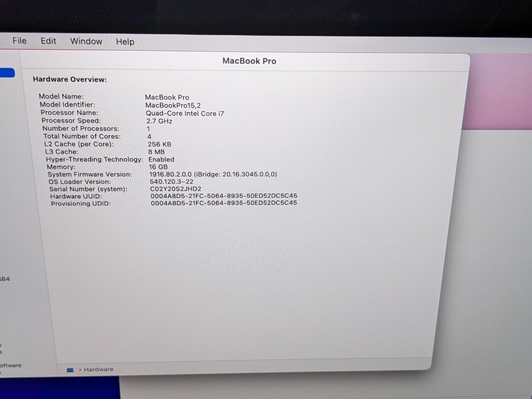The image size is (532, 399).
Task: Select the MacBookPro15,2 identifier value
Action: tap(173, 105)
